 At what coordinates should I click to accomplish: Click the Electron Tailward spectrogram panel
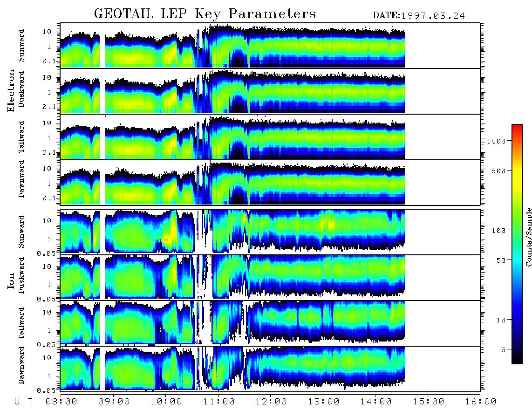pyautogui.click(x=270, y=137)
